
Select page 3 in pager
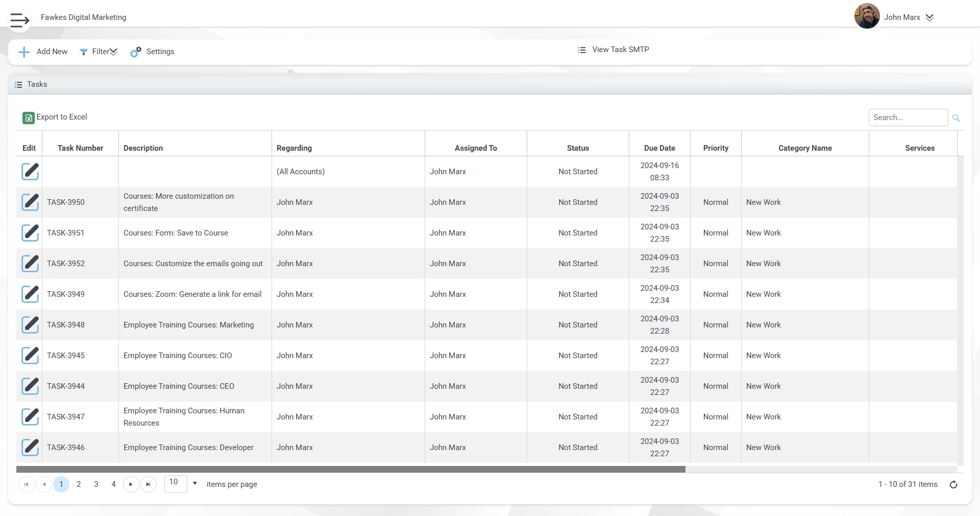pos(96,484)
